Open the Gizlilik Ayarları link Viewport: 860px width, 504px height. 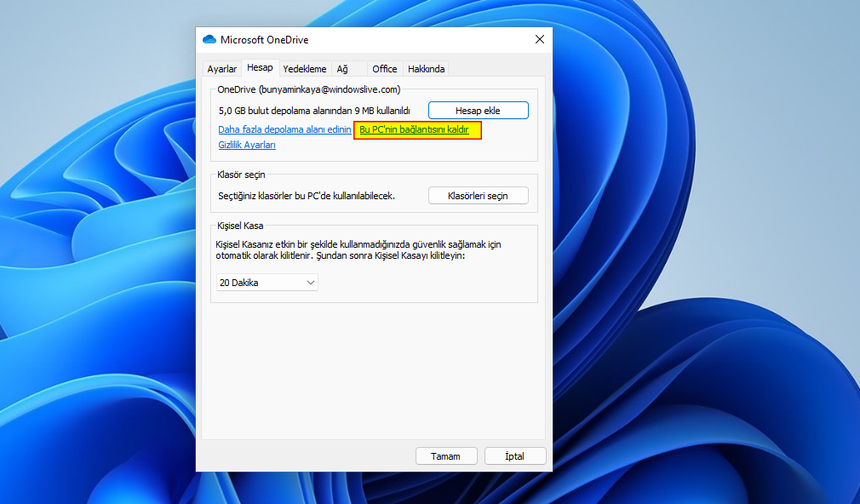(247, 145)
